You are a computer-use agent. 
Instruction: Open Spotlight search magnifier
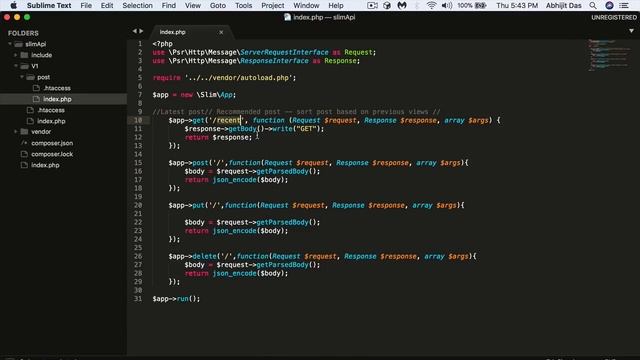tap(593, 5)
